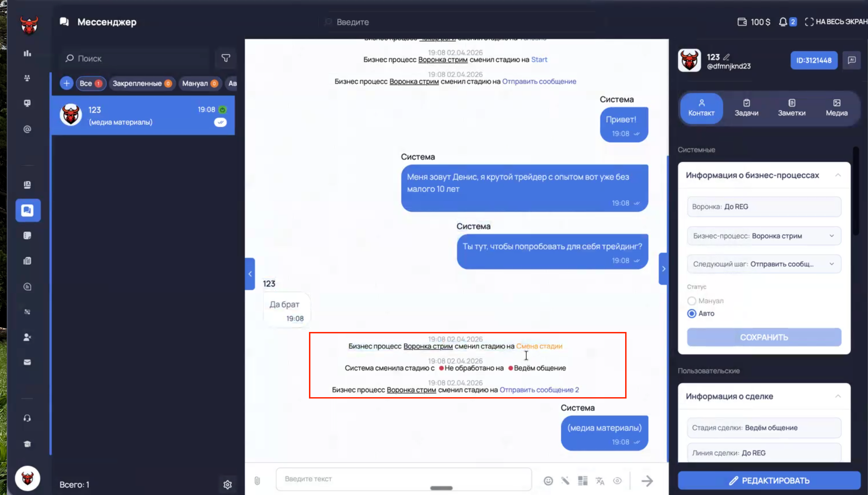The image size is (868, 495).
Task: Click the translate icon in message toolbar
Action: pos(600,481)
